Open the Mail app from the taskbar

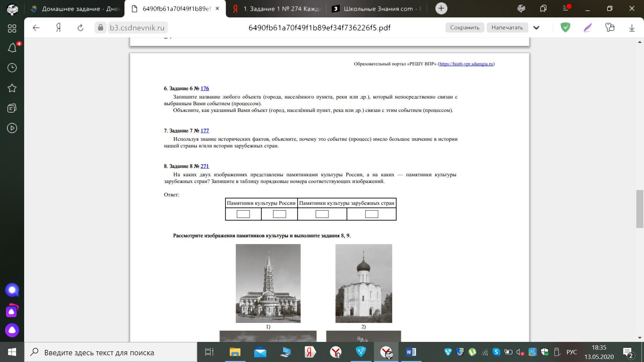coord(260,352)
